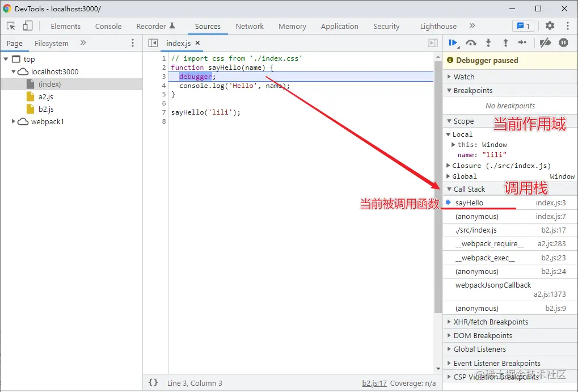This screenshot has width=578, height=392.
Task: Select the (anonymous) index.js:7 frame
Action: 510,217
